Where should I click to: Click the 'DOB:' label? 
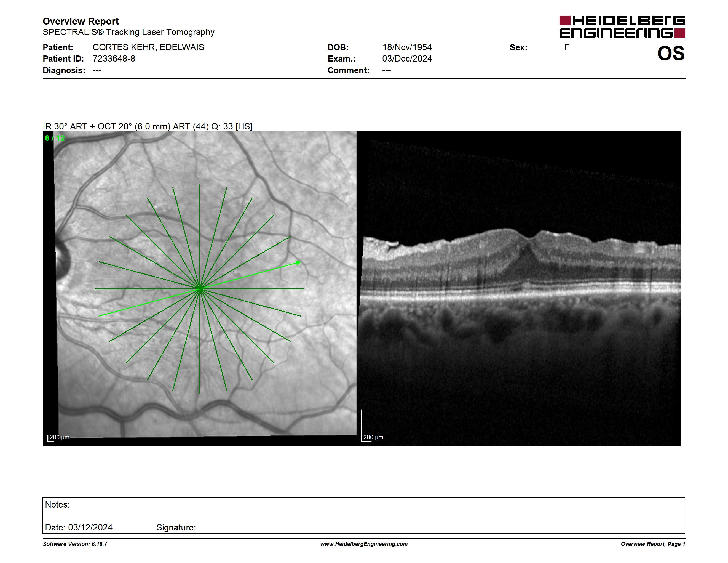pos(338,47)
